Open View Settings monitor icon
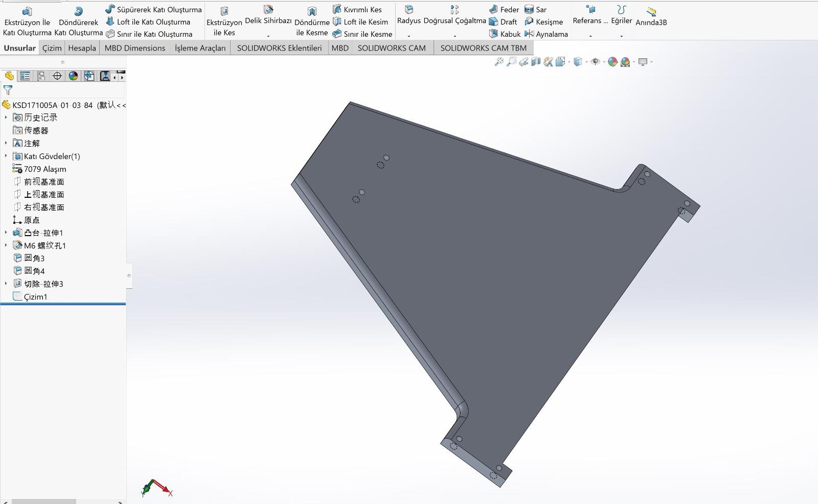This screenshot has width=818, height=504. (x=643, y=62)
